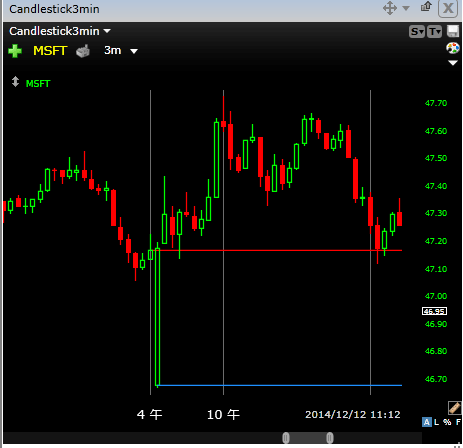The width and height of the screenshot is (463, 448).
Task: Toggle the % percent scale button
Action: (x=447, y=422)
